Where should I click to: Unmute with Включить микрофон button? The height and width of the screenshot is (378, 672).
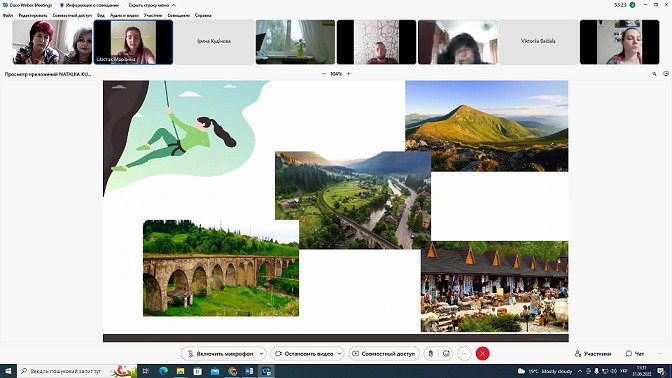tap(220, 354)
